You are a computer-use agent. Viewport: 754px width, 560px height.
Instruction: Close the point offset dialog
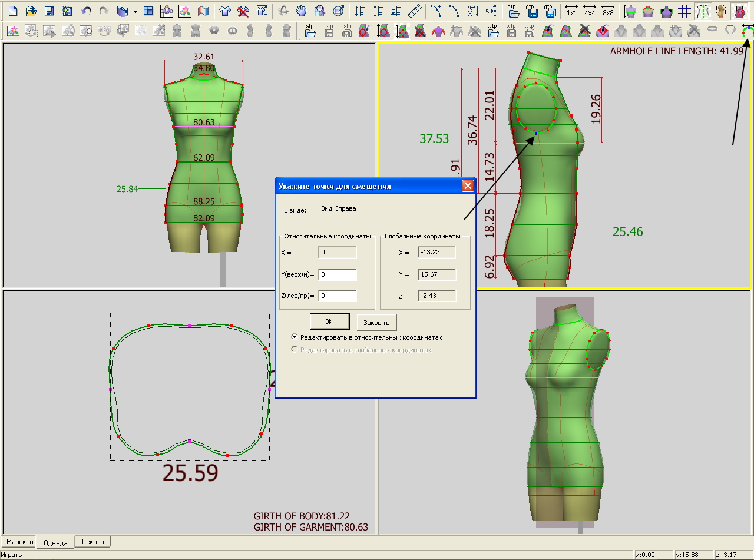pos(468,186)
